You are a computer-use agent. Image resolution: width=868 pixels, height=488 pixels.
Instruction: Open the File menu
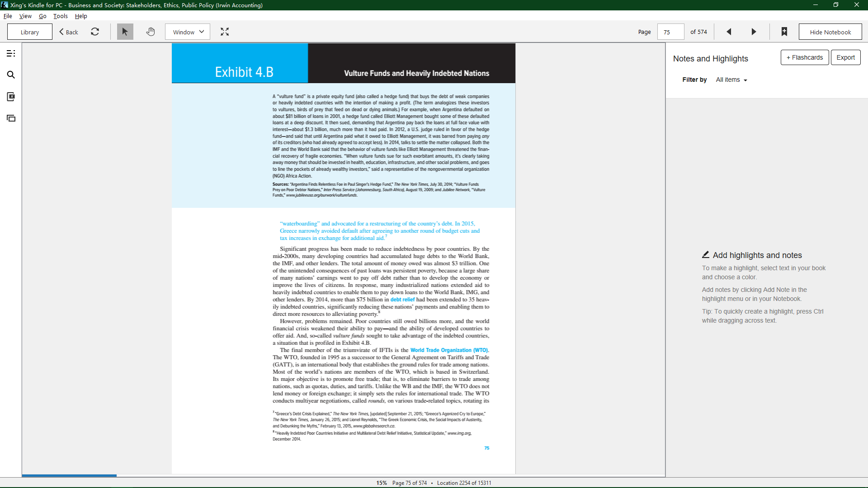(x=8, y=16)
